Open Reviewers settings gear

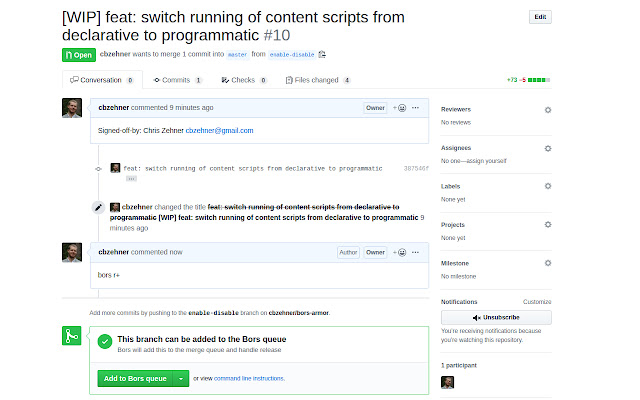coord(548,110)
